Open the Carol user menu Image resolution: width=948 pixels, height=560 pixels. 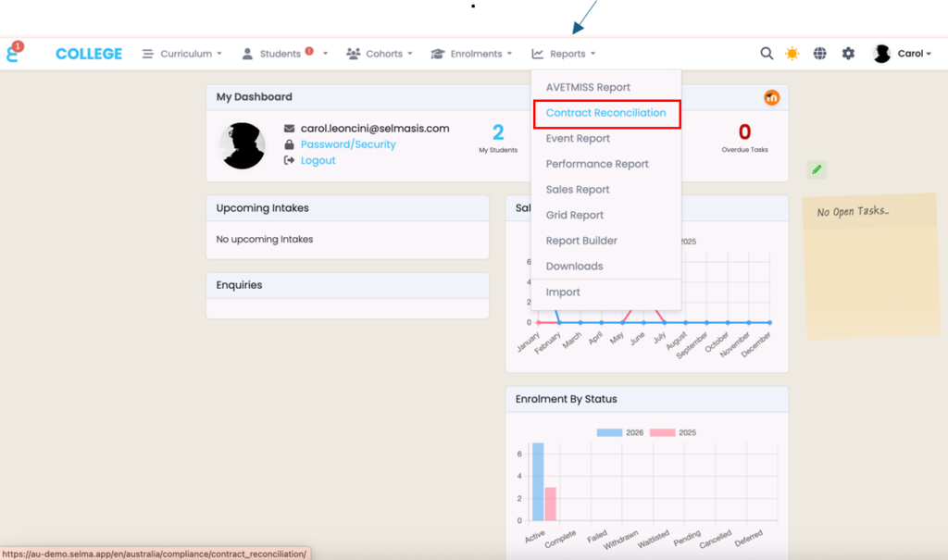[904, 54]
